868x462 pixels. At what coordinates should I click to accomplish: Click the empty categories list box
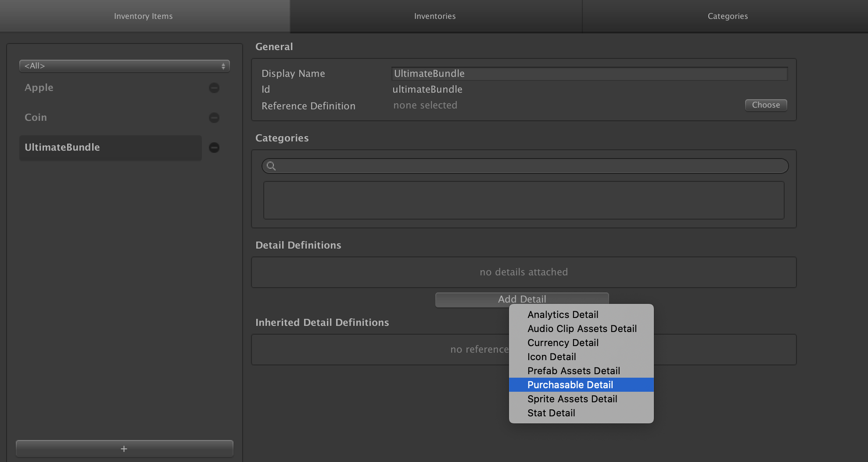click(x=524, y=200)
